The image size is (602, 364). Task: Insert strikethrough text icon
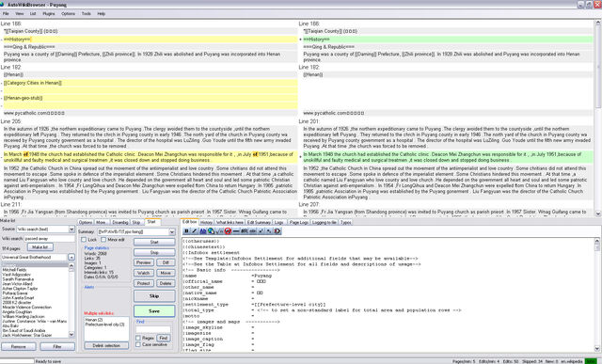253,231
